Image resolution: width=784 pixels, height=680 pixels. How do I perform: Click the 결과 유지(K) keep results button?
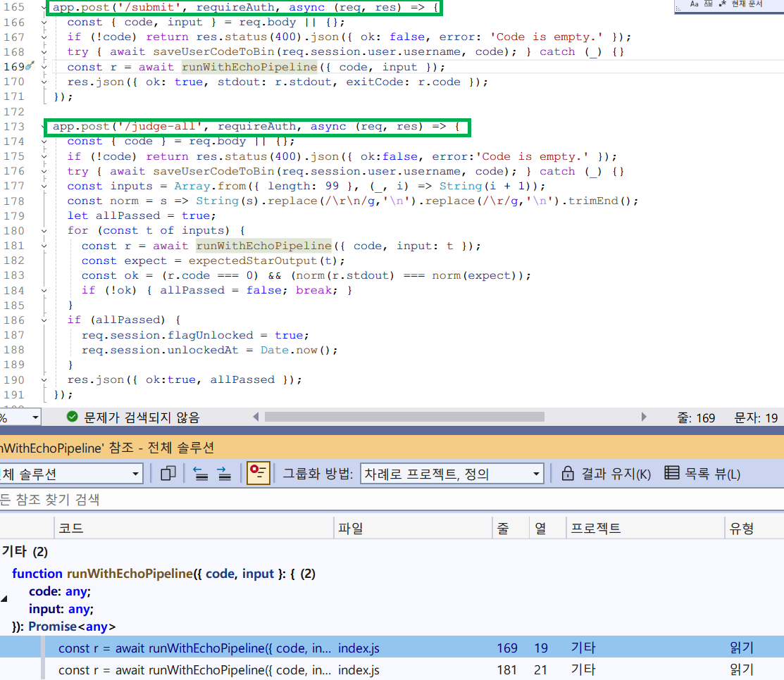click(606, 474)
